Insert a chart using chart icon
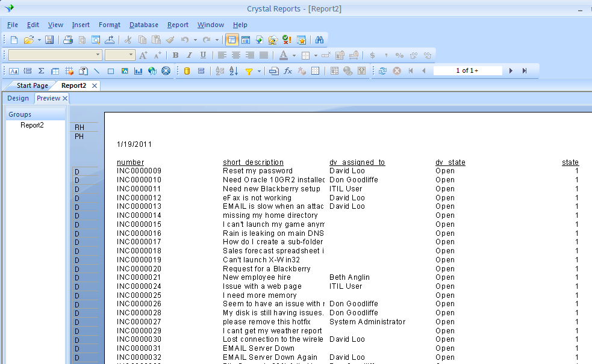Image resolution: width=592 pixels, height=364 pixels. (x=138, y=71)
